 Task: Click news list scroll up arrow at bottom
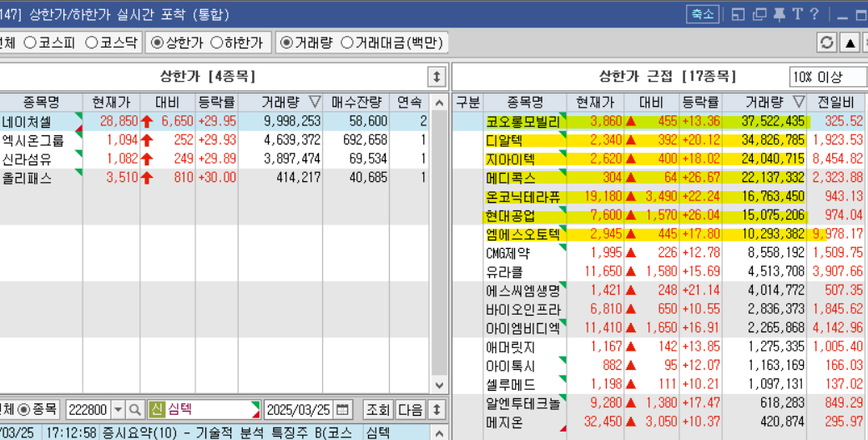point(440,432)
